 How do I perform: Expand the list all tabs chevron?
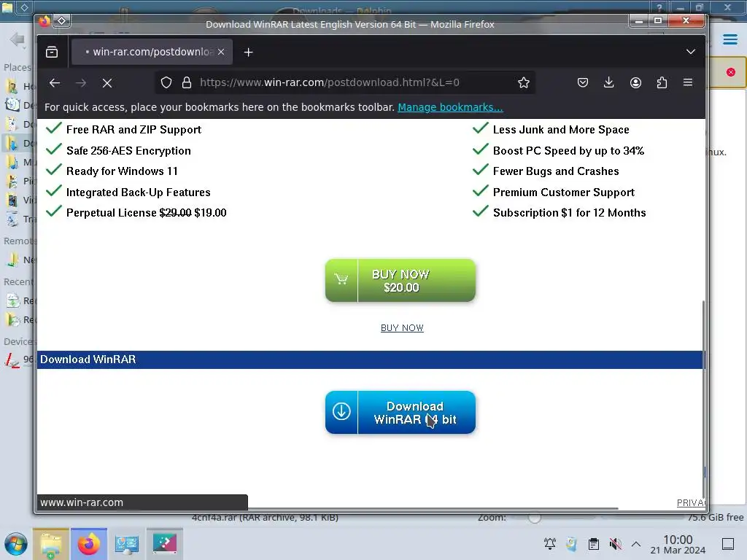(691, 52)
